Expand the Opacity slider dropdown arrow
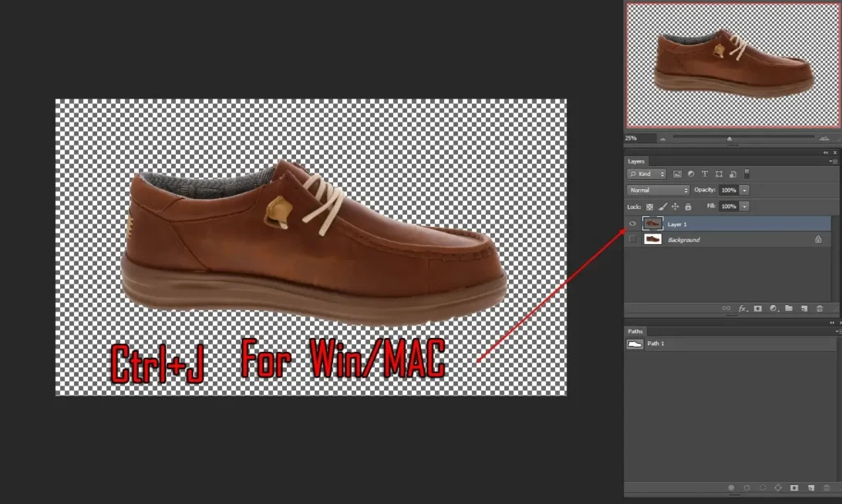 point(745,190)
